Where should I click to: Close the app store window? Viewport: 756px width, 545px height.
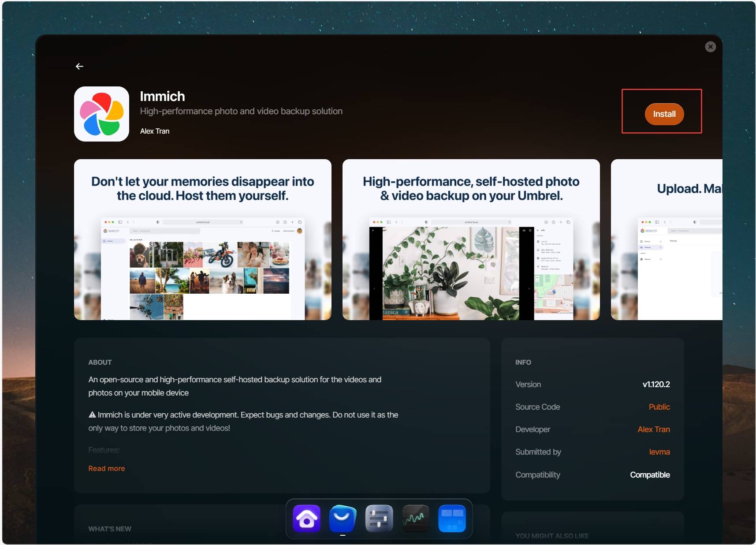710,47
